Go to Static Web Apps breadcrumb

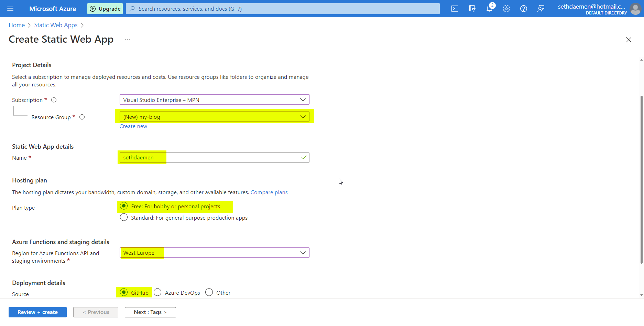[56, 25]
